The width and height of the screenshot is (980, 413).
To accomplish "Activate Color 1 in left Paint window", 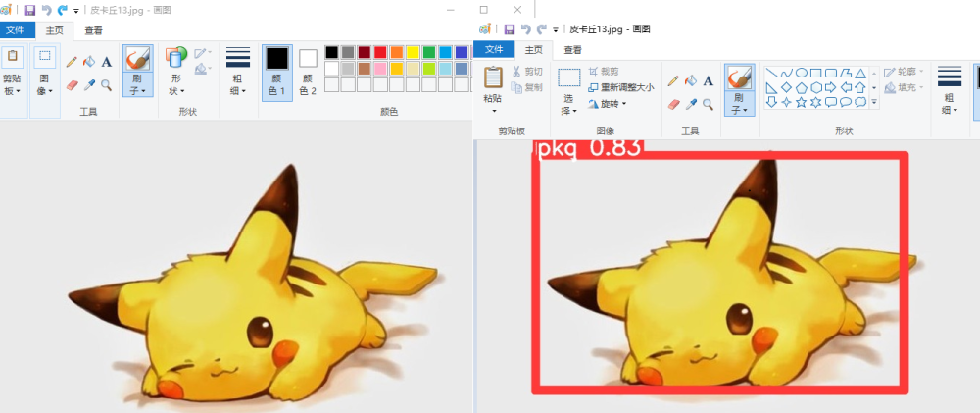I will pos(277,73).
